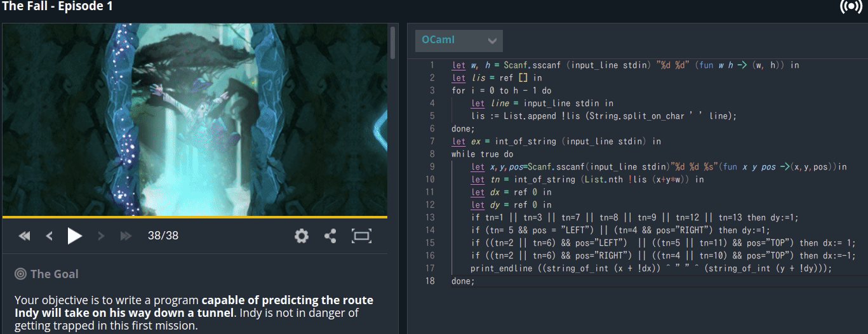The width and height of the screenshot is (868, 334).
Task: Click 'let lis = ref [] in' code line
Action: [x=497, y=77]
